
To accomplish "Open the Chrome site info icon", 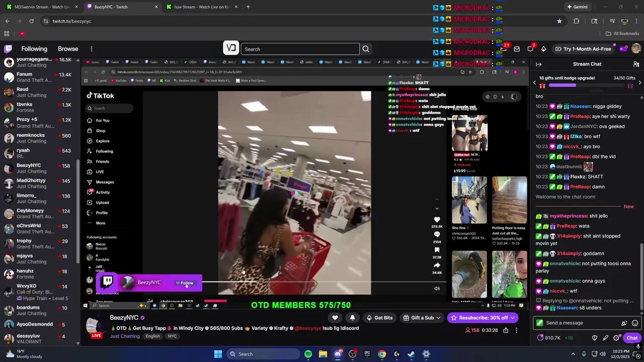I will tap(46, 21).
